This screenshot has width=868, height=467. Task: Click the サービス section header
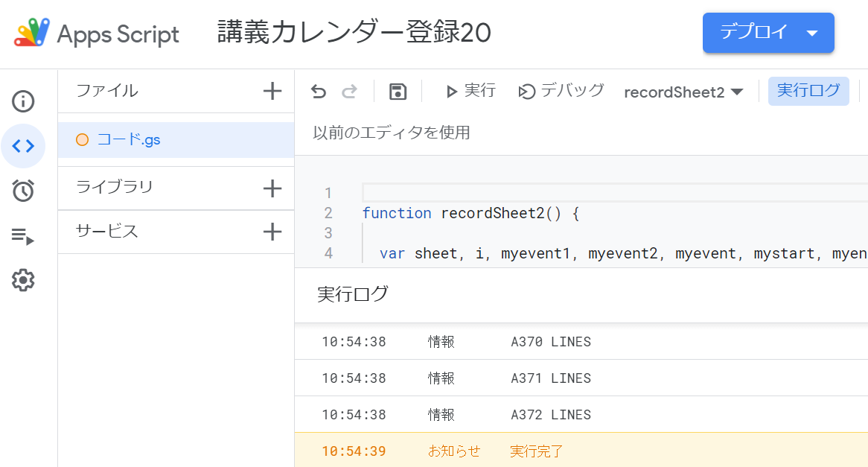coord(107,231)
